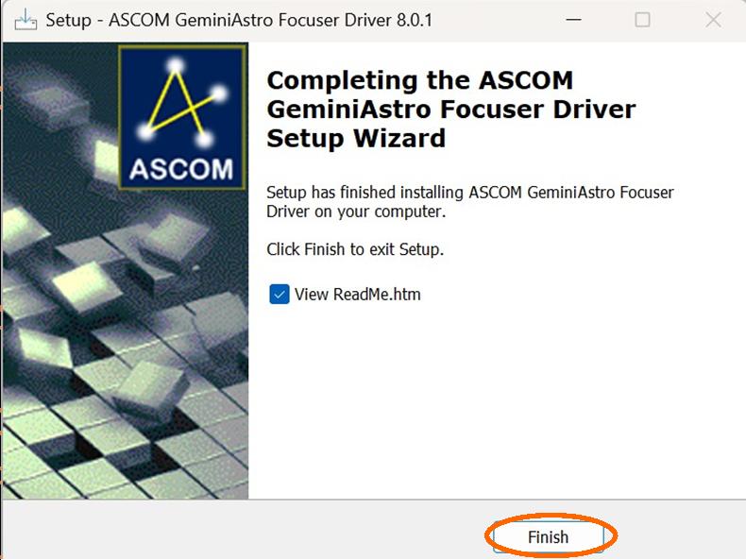Select the Setup has finished installing paragraph
The height and width of the screenshot is (560, 746).
470,202
